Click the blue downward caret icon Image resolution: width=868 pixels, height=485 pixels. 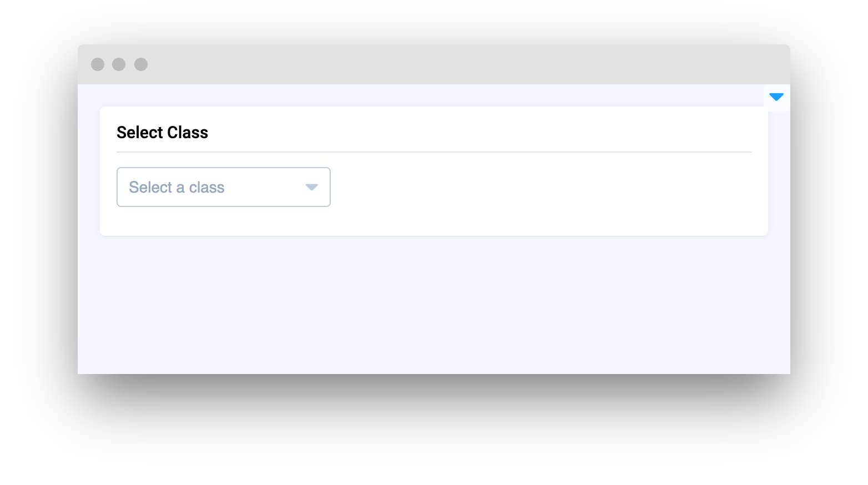click(x=776, y=97)
